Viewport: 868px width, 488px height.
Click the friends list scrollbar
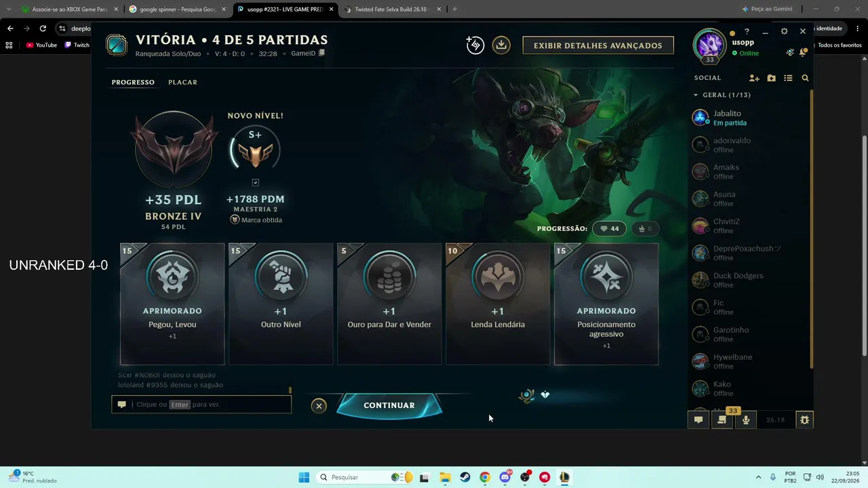coord(810,230)
